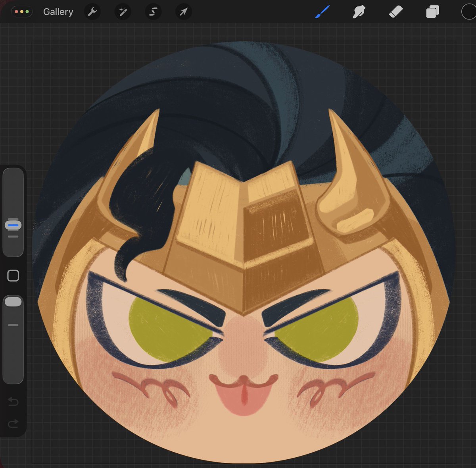The width and height of the screenshot is (476, 468).
Task: Select the Smudge tool
Action: coord(359,12)
